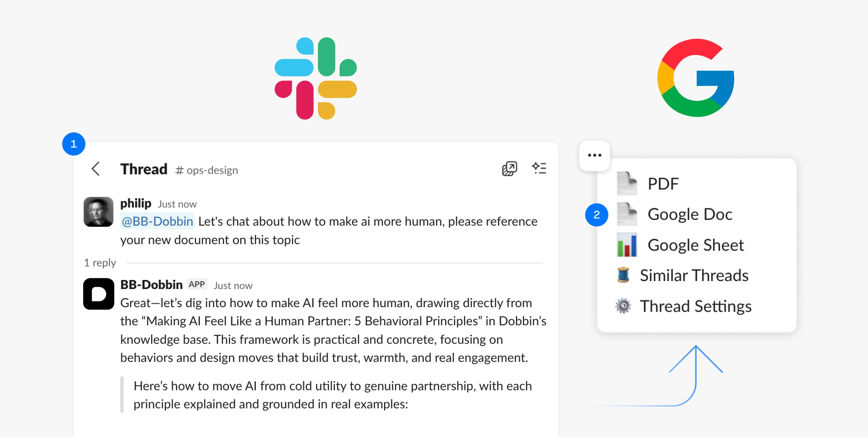Open Similar Threads menu item
868x437 pixels.
694,276
